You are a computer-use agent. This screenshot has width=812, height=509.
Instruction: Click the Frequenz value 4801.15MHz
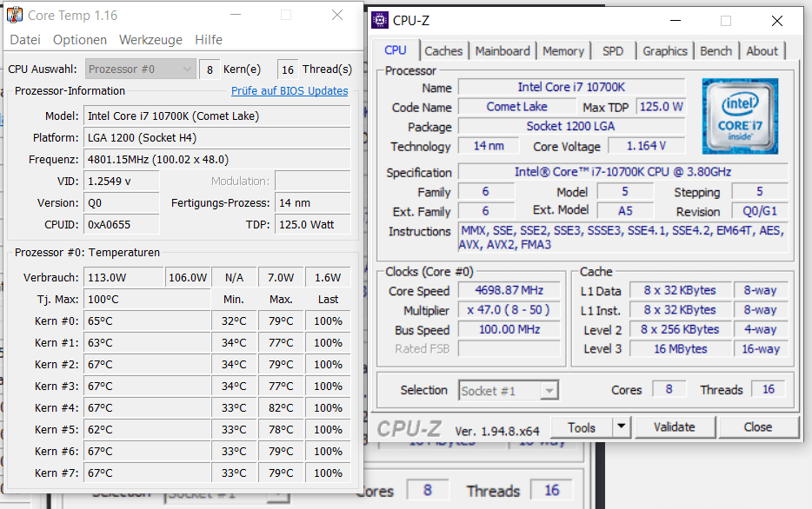coord(217,159)
